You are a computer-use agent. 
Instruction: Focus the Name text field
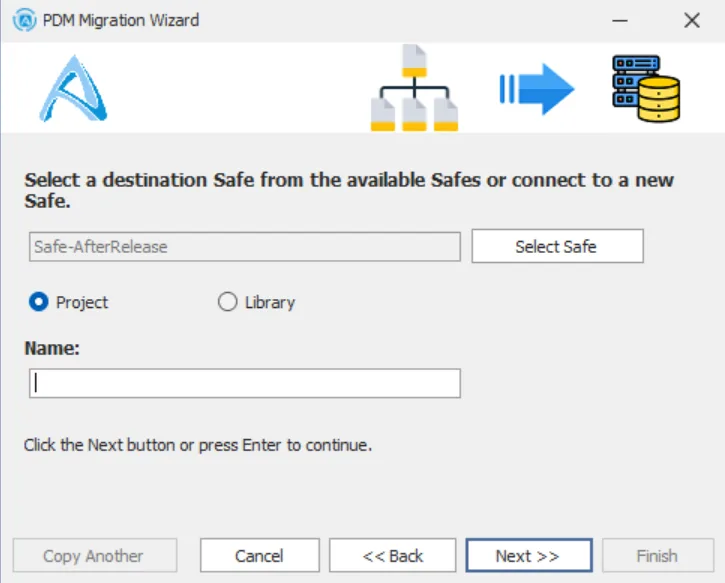click(x=245, y=383)
